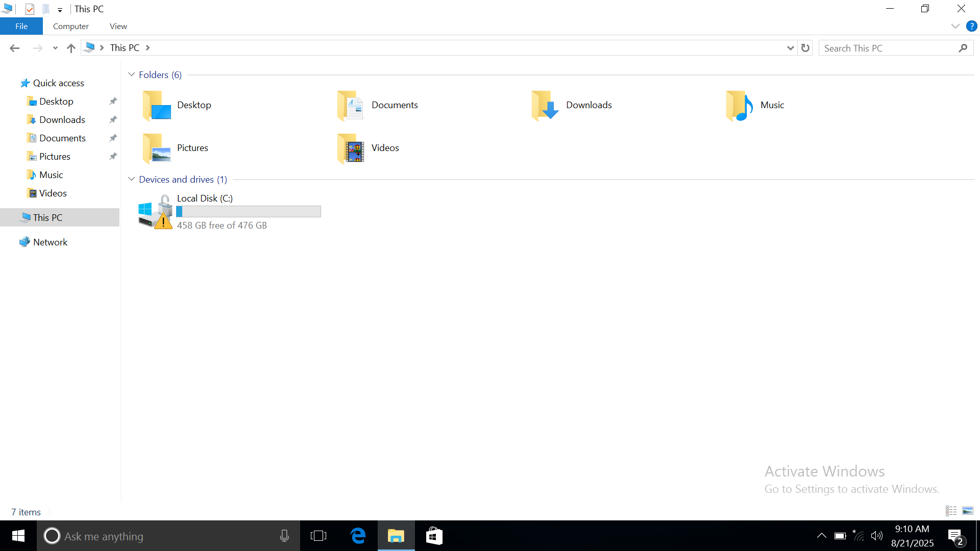Screen dimensions: 980x551
Task: Open address bar history dropdown
Action: click(x=790, y=48)
